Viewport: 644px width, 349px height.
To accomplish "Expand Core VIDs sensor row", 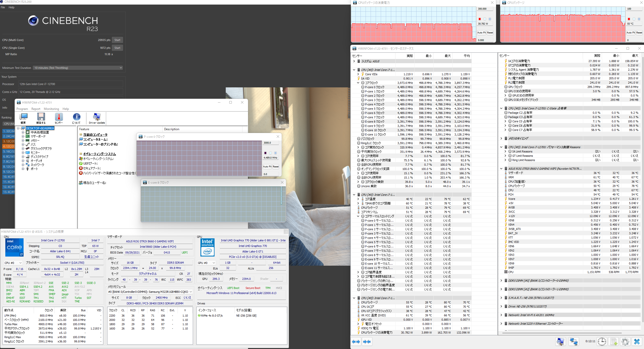I will 358,74.
